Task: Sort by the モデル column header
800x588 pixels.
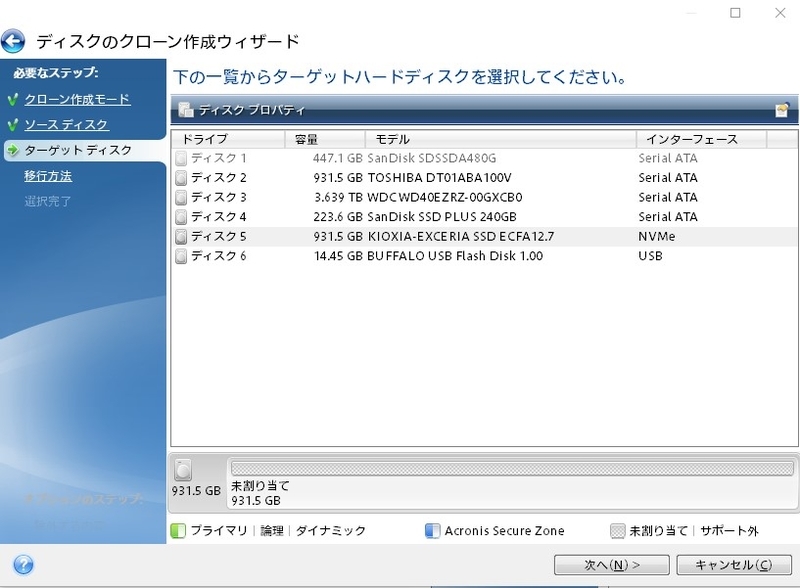Action: pos(501,139)
